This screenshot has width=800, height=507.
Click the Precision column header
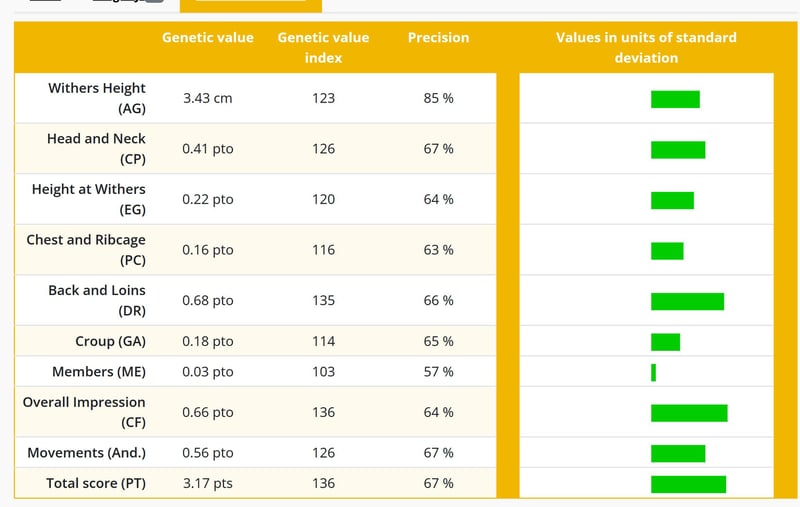point(438,37)
